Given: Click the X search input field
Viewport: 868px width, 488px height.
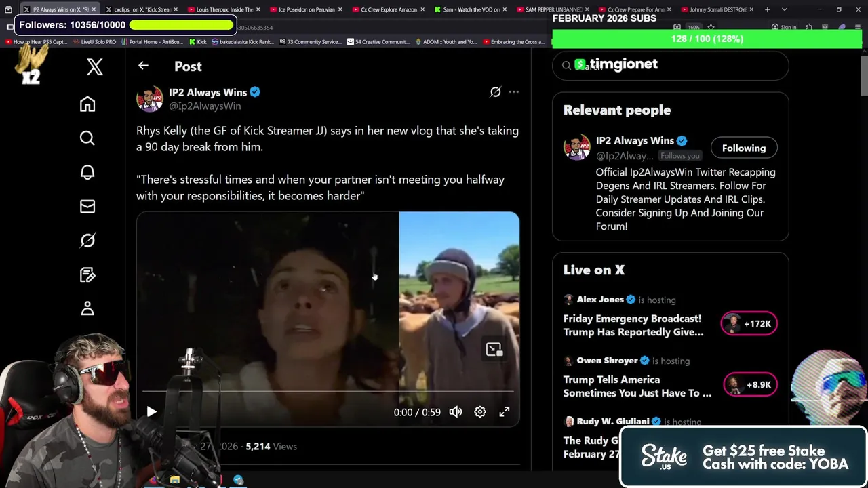Looking at the screenshot, I should pos(671,66).
